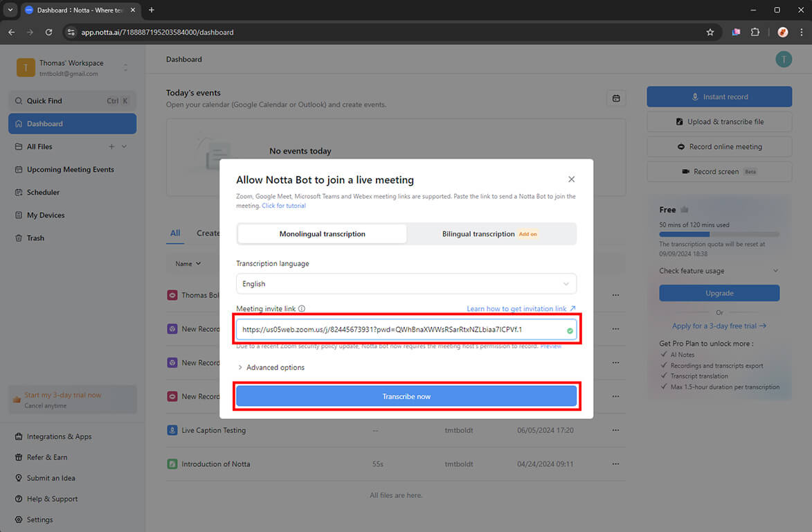The height and width of the screenshot is (532, 812).
Task: Click Upload & transcribe file
Action: (719, 122)
